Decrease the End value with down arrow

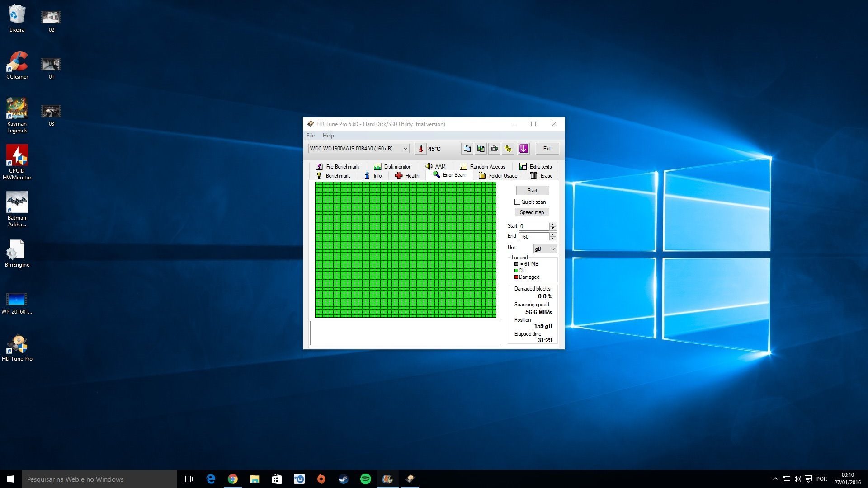coord(553,239)
